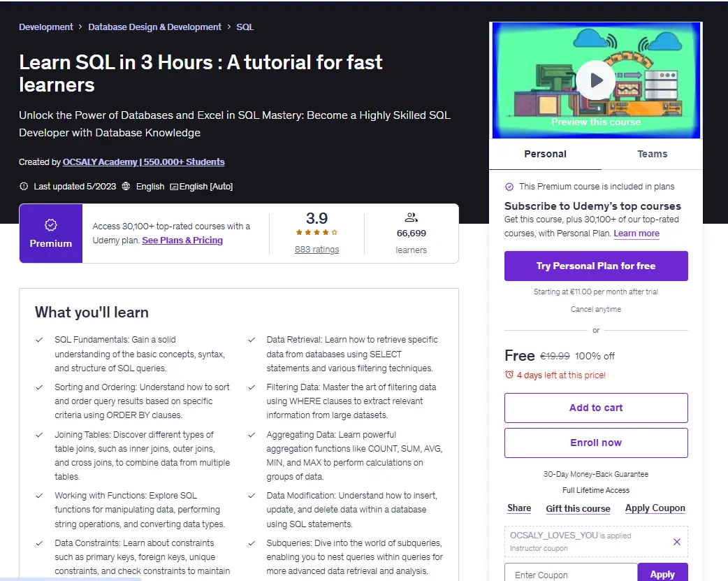The height and width of the screenshot is (581, 728).
Task: Click 'Starting at €11.00 per month after trial'
Action: point(596,292)
